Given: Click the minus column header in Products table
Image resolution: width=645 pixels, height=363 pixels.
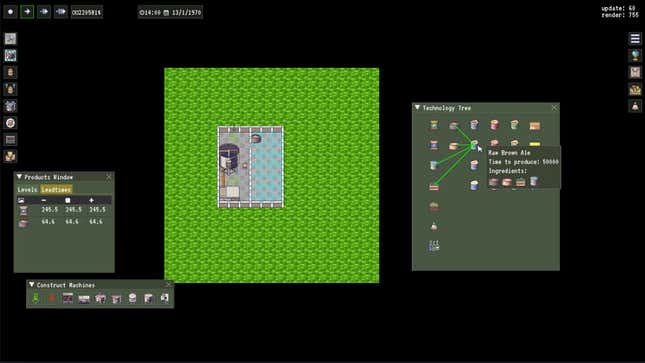Looking at the screenshot, I should [x=44, y=200].
